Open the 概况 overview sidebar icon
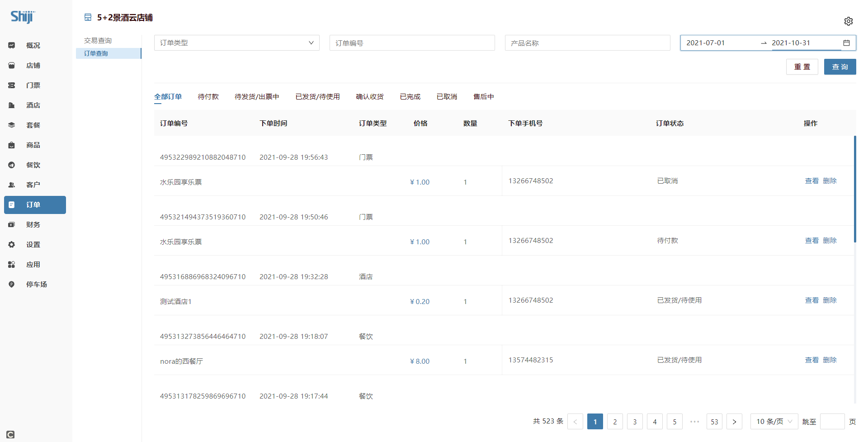Image resolution: width=868 pixels, height=442 pixels. pyautogui.click(x=12, y=45)
